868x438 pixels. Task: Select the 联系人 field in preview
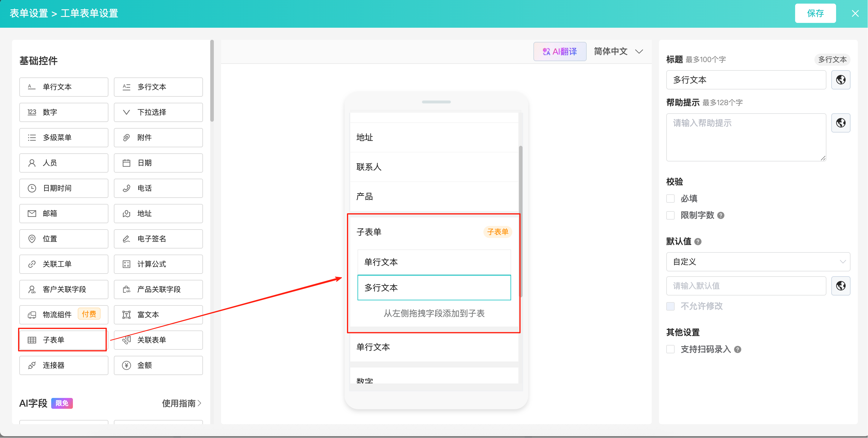tap(434, 167)
